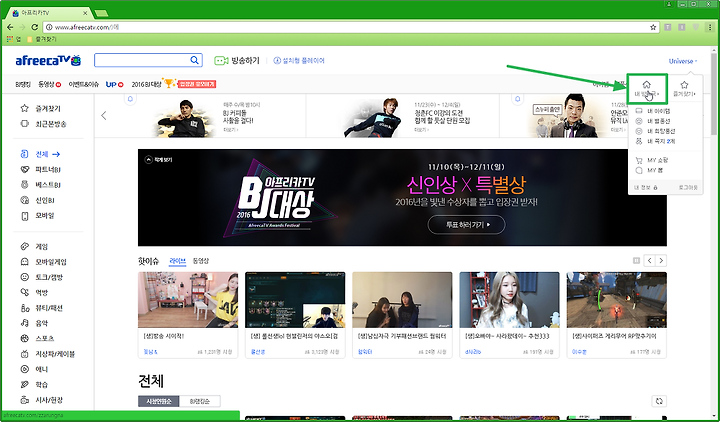Select the 모바일 phone icon
Image resolution: width=720 pixels, height=422 pixels.
tap(24, 215)
